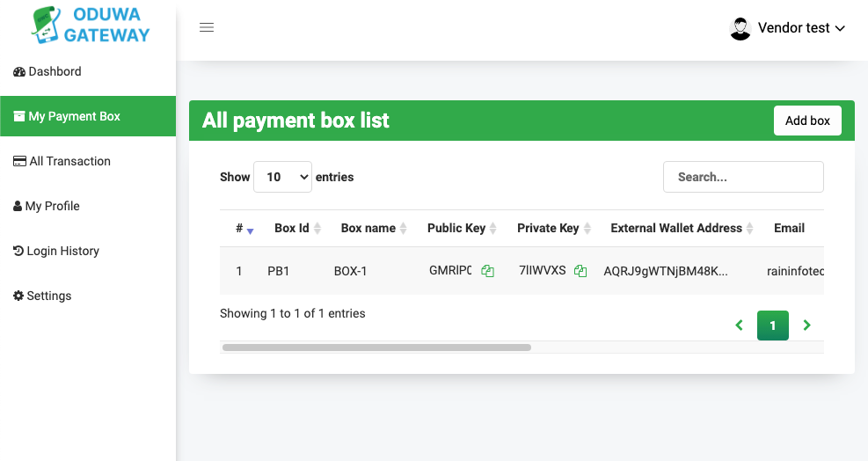Click the Oduwa Gateway logo
This screenshot has height=461, width=868.
pos(91,25)
